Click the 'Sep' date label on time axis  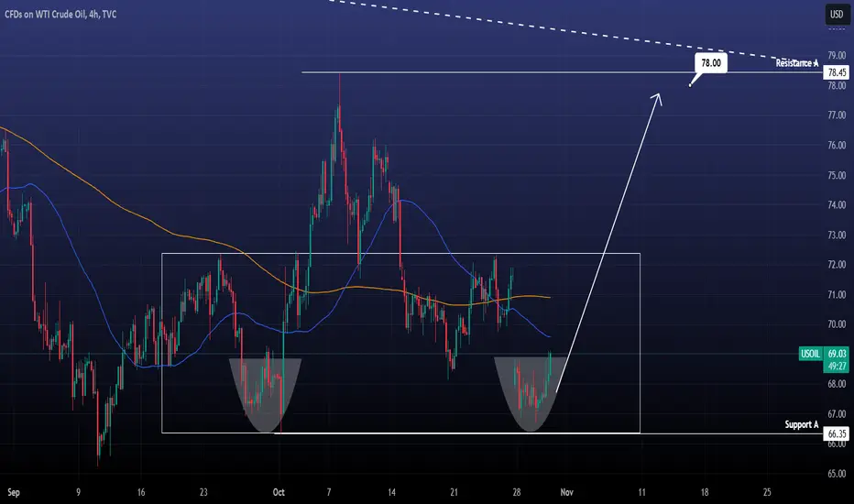pos(14,493)
